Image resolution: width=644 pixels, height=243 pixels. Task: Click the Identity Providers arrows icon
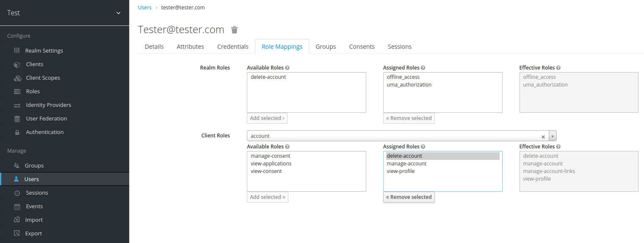[x=17, y=105]
